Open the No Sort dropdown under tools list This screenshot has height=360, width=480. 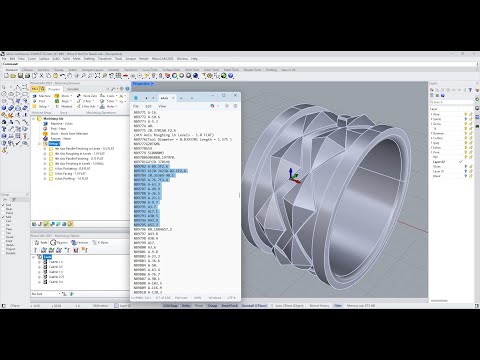[x=46, y=294]
